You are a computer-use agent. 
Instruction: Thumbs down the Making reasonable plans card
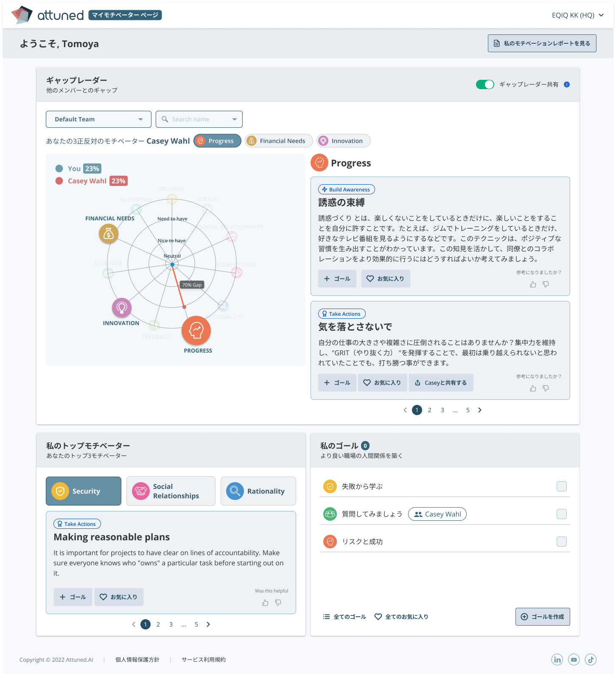[278, 603]
